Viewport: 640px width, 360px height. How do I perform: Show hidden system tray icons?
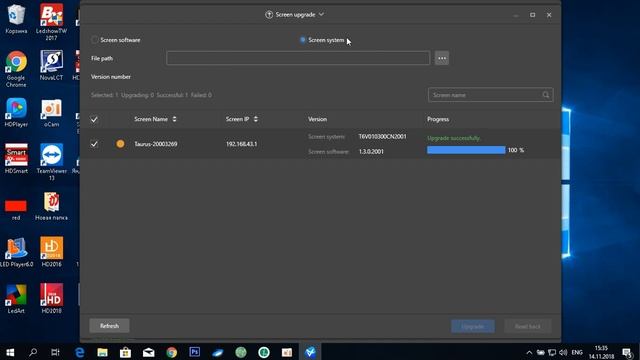pyautogui.click(x=529, y=352)
